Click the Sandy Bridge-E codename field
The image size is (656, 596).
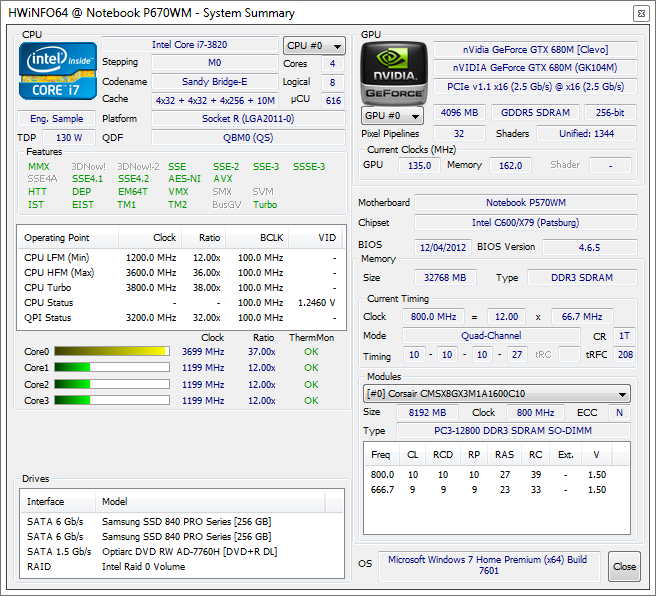(x=215, y=82)
